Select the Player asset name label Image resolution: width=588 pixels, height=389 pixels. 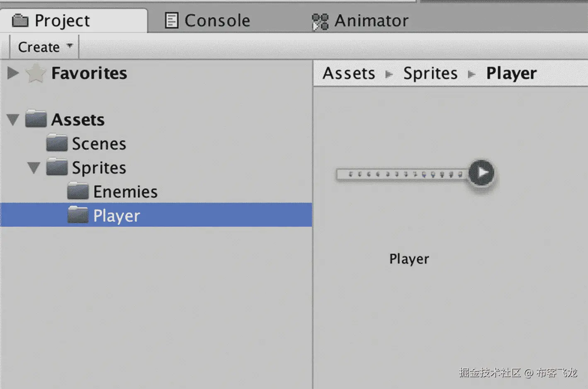(x=409, y=259)
